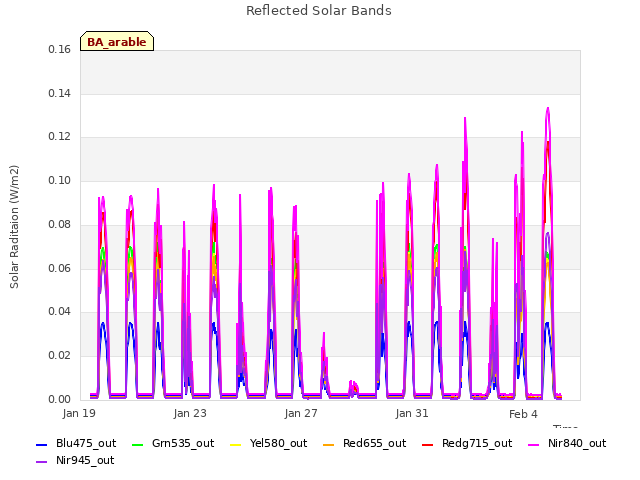Screen dimensions: 640x480
Task: Click the yellow Yel580_out legend swatch
Action: pyautogui.click(x=236, y=444)
